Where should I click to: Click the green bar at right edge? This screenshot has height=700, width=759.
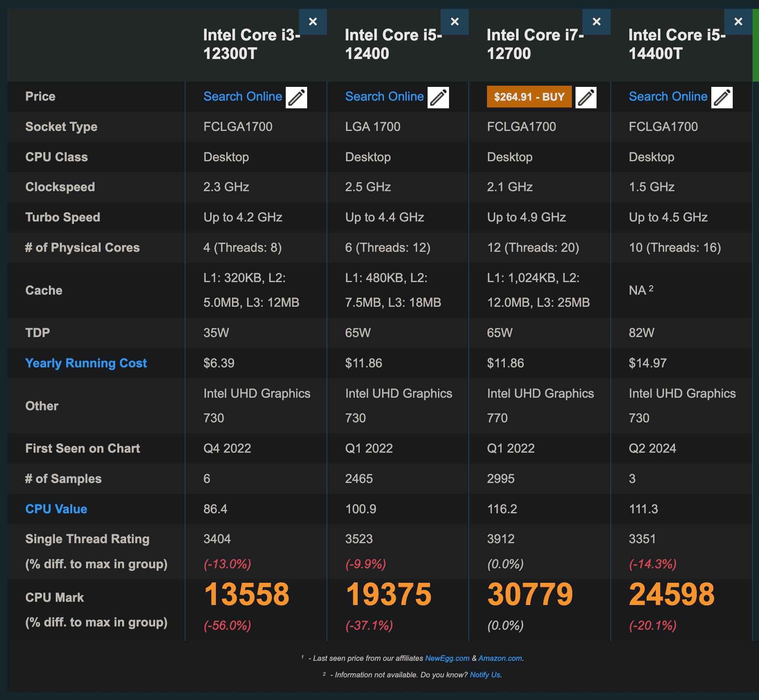pos(755,45)
